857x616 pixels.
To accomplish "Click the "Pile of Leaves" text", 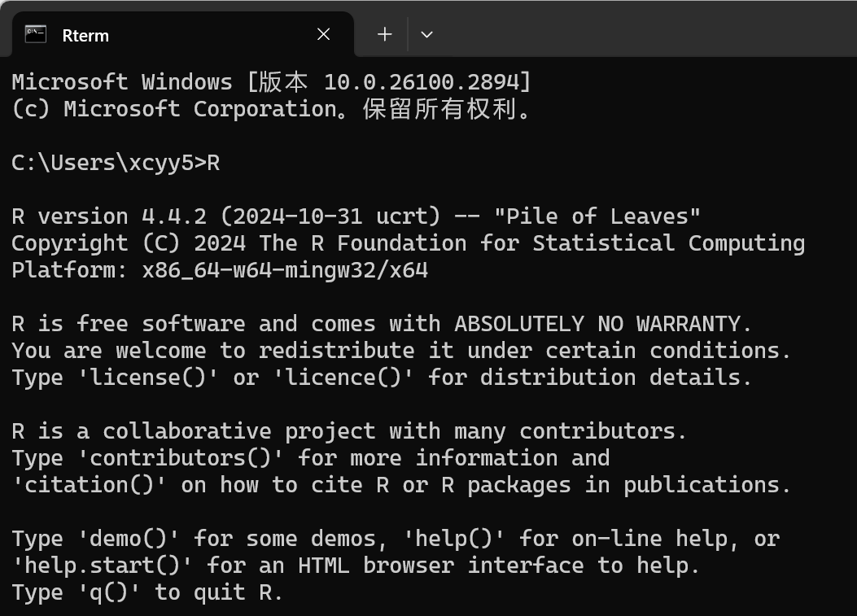I will click(597, 216).
